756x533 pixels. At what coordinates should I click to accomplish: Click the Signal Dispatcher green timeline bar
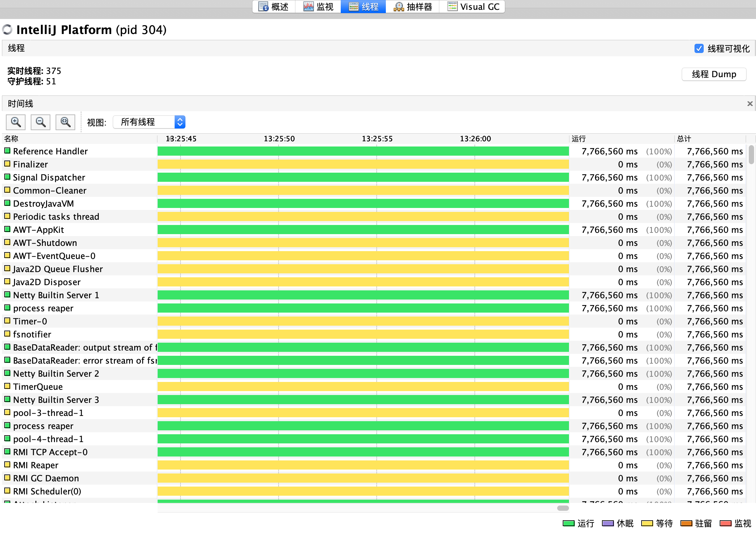363,178
